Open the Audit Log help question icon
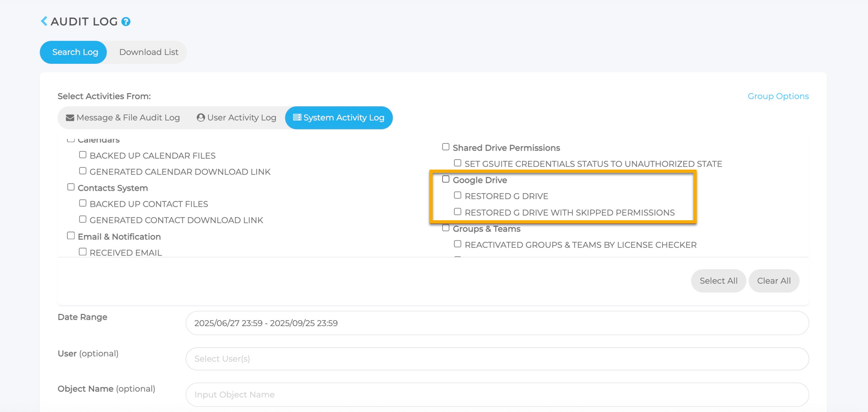 (126, 22)
